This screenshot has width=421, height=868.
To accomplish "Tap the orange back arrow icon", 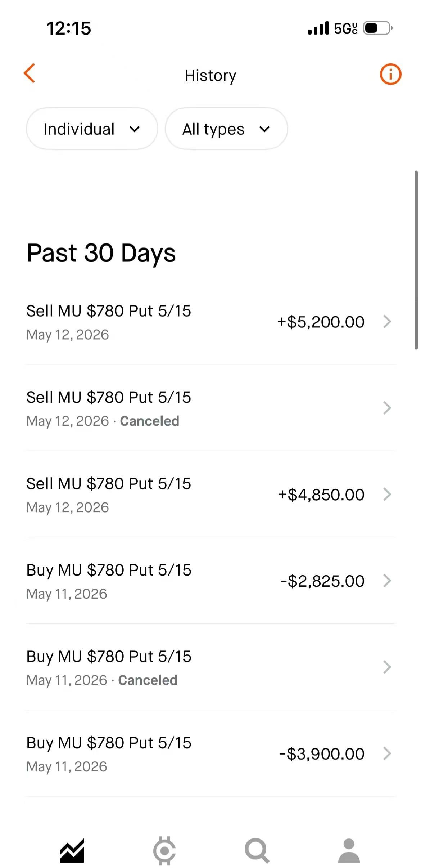I will tap(30, 73).
